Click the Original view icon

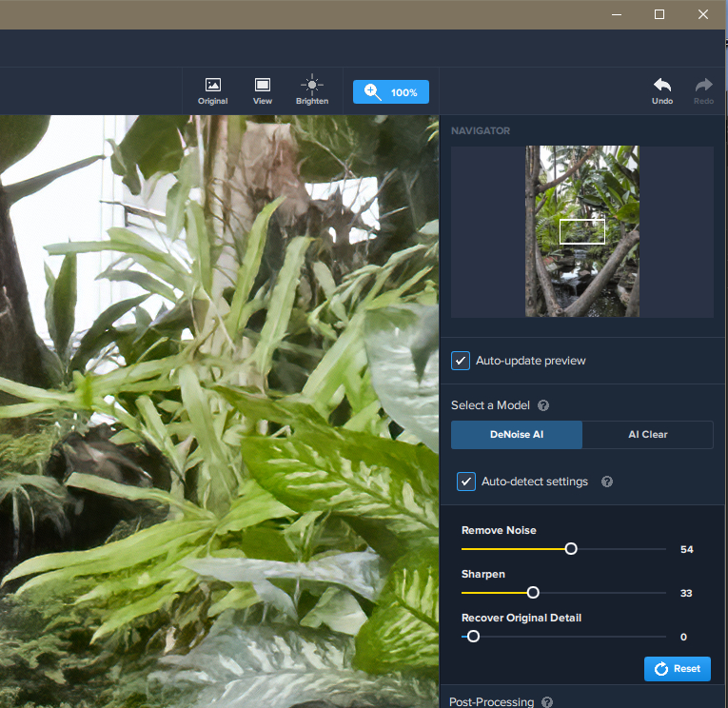[212, 86]
